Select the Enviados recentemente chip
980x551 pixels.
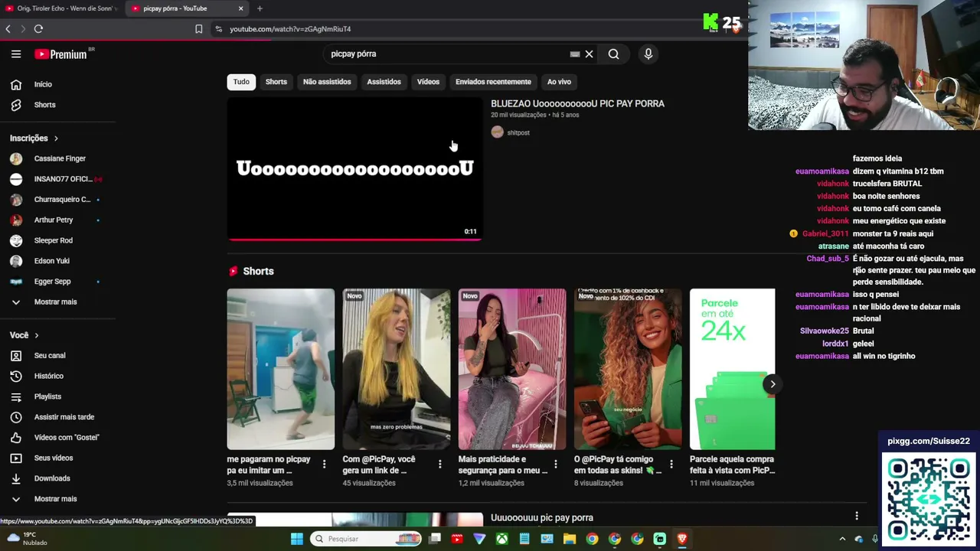click(x=493, y=82)
